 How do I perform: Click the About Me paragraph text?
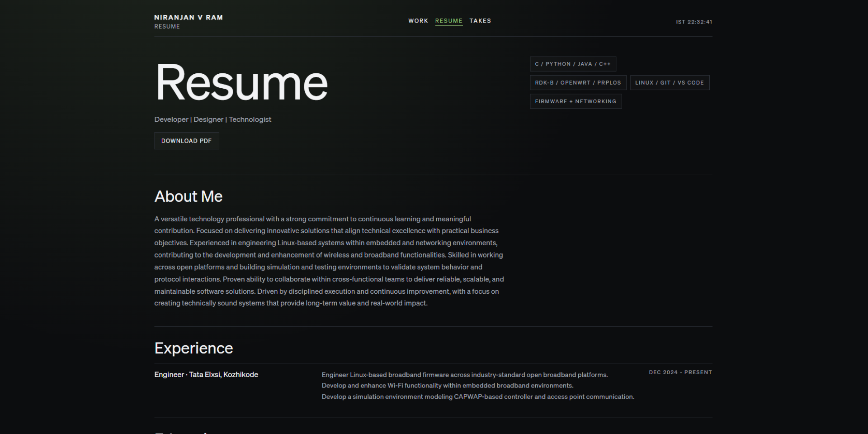(329, 261)
